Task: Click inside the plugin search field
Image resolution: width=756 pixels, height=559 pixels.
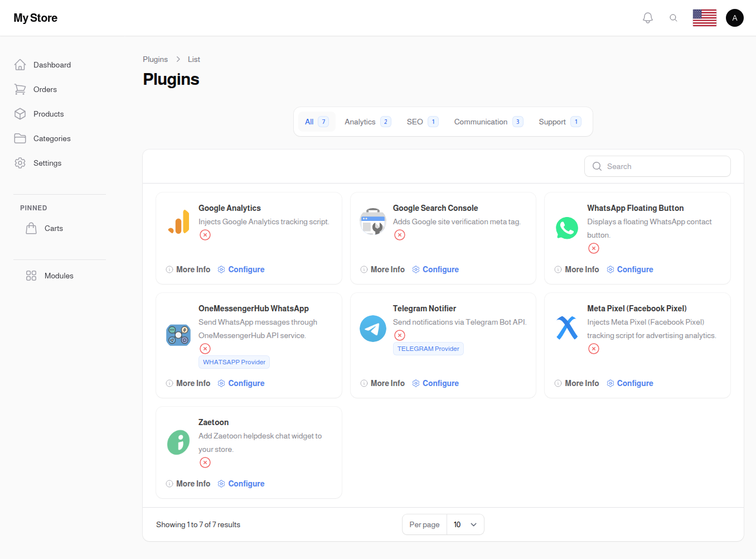Action: point(657,166)
